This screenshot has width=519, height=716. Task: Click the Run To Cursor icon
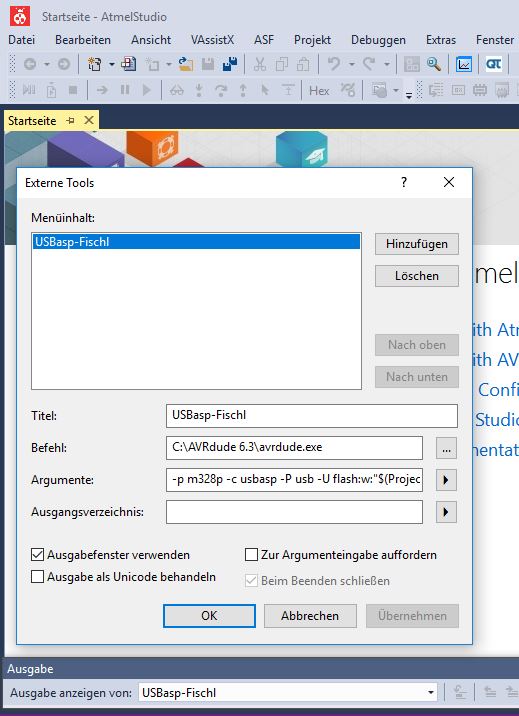tap(265, 90)
